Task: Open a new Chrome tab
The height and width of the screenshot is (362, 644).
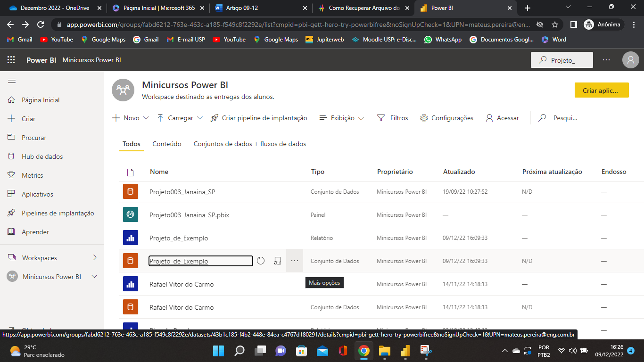Action: (x=528, y=8)
